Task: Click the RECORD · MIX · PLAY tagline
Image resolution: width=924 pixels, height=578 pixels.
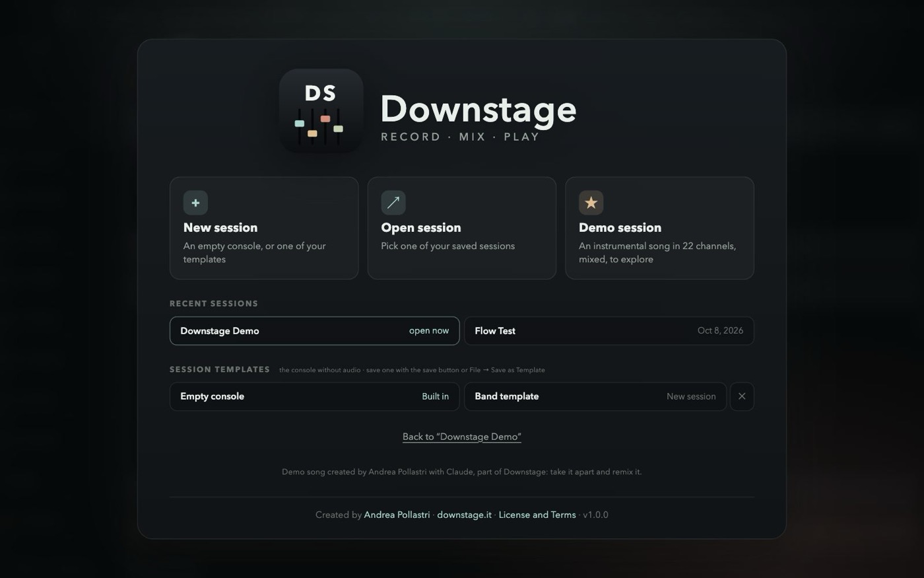Action: point(461,137)
